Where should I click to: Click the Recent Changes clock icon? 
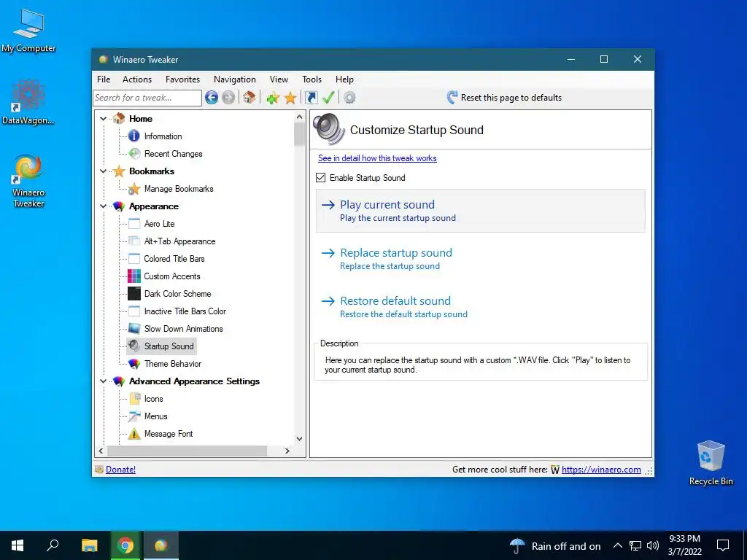tap(134, 153)
